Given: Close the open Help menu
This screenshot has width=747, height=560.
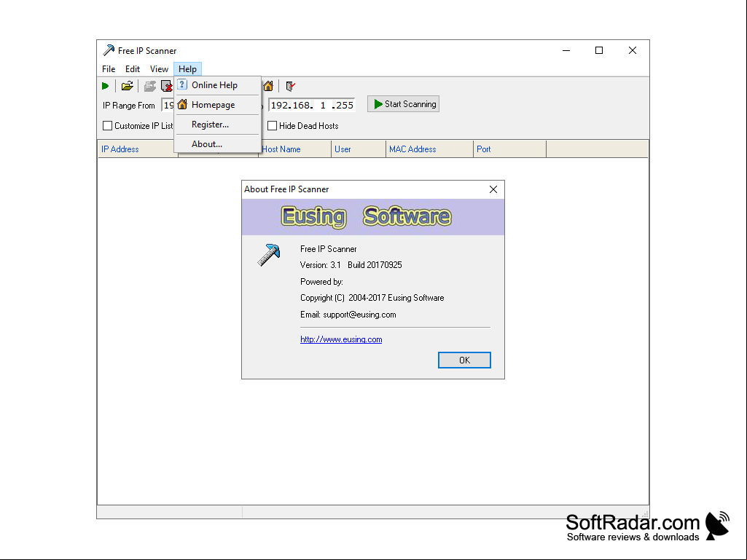Looking at the screenshot, I should [x=188, y=69].
